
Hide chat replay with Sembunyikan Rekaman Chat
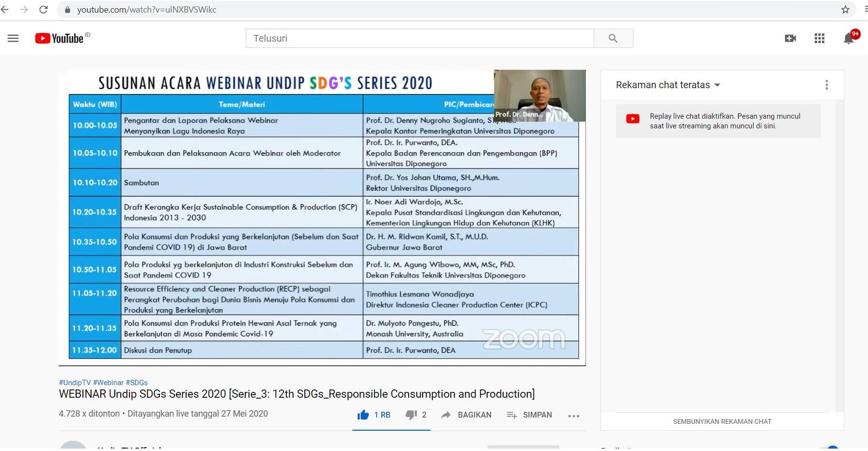coord(722,421)
